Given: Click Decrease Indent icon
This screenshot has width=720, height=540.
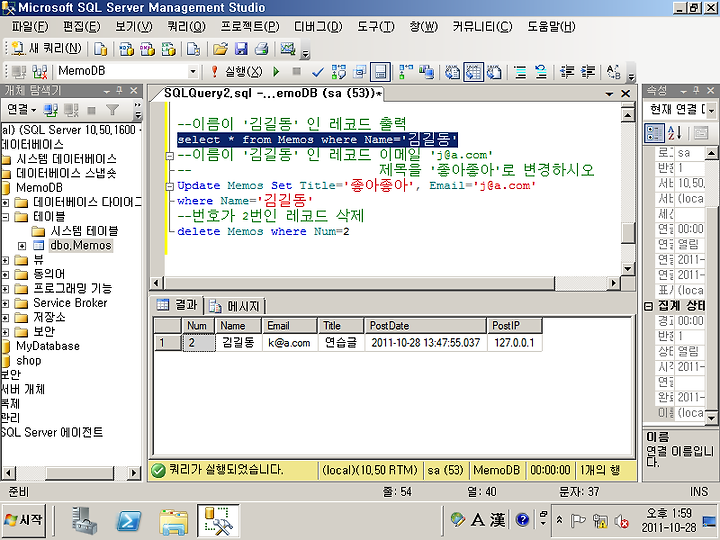Looking at the screenshot, I should [x=567, y=72].
